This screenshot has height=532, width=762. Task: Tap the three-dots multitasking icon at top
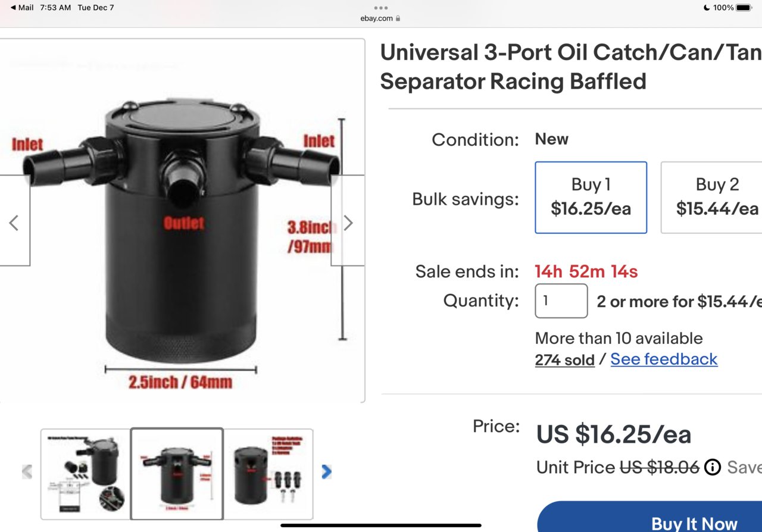381,8
